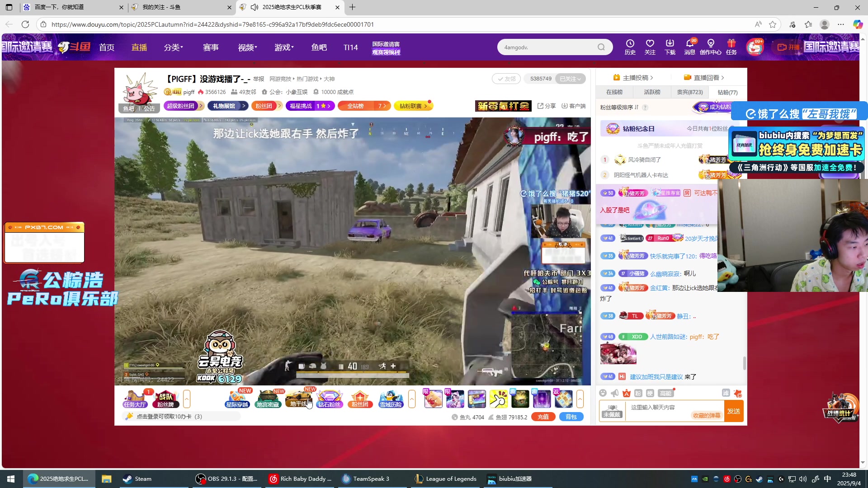This screenshot has width=868, height=488.
Task: Expand 超级粉丝团 badge arrow
Action: click(x=201, y=106)
